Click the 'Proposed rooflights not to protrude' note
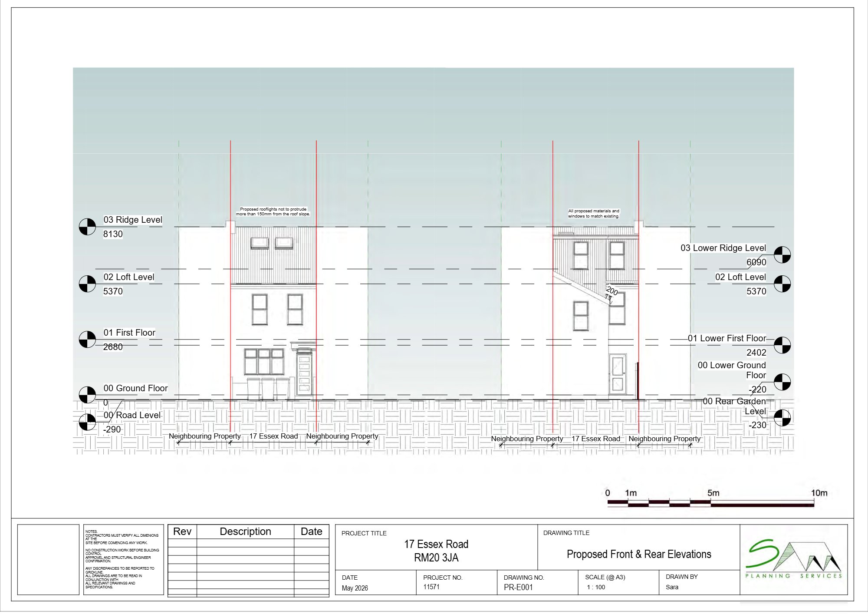 click(273, 211)
